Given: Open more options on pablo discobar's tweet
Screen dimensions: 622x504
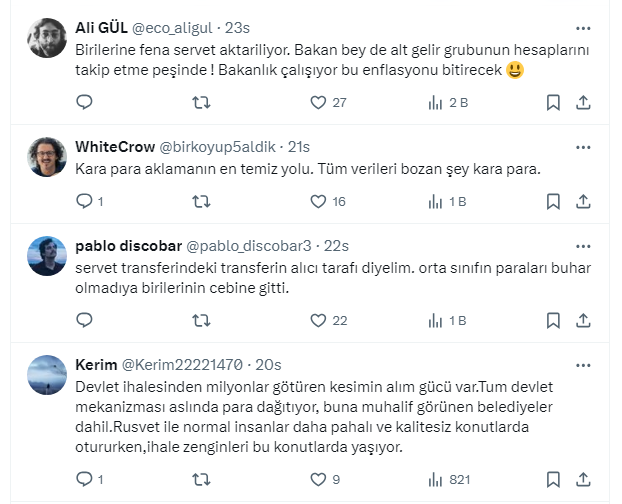Looking at the screenshot, I should 584,245.
